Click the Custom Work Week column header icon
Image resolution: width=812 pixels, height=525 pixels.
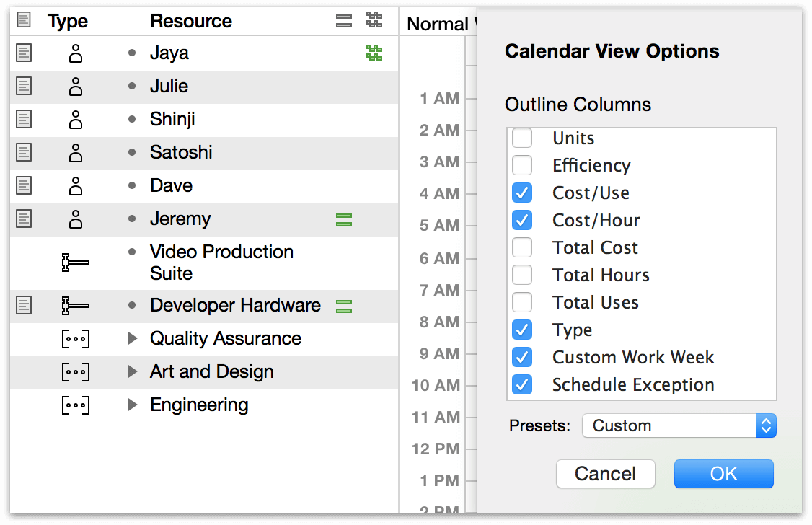[x=344, y=21]
